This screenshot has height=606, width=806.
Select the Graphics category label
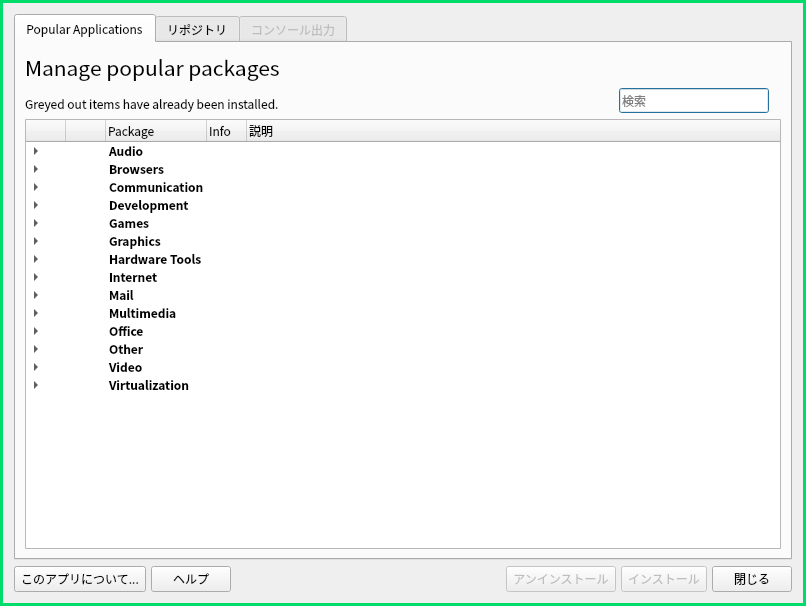(135, 241)
